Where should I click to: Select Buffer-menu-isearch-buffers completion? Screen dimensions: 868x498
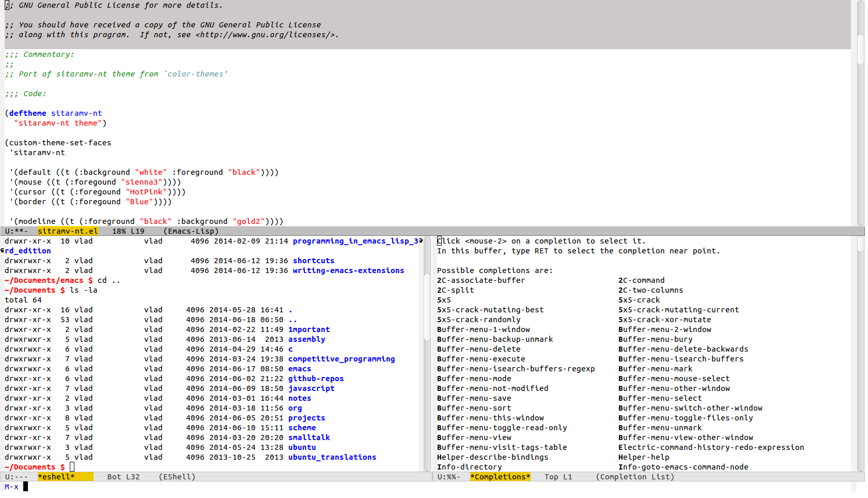(x=681, y=359)
